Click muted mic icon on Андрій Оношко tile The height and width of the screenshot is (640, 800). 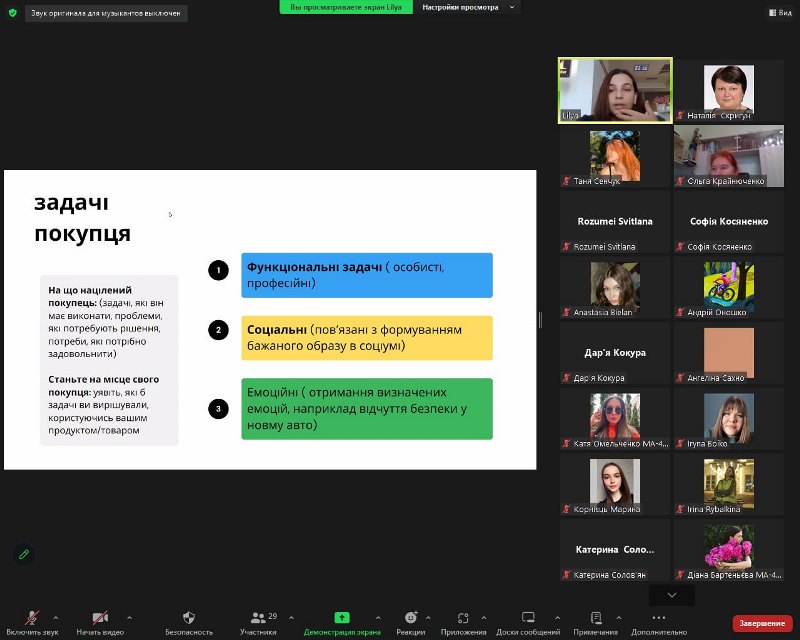click(680, 312)
